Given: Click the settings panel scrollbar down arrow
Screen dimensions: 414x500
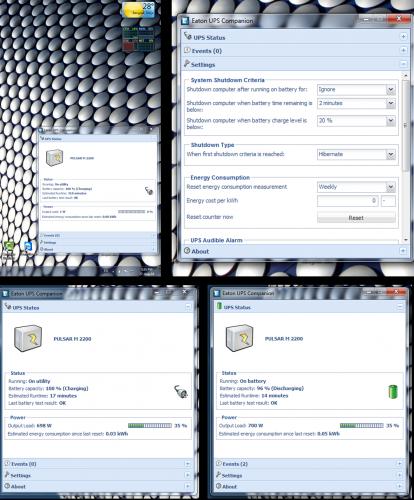Looking at the screenshot, I should (405, 240).
